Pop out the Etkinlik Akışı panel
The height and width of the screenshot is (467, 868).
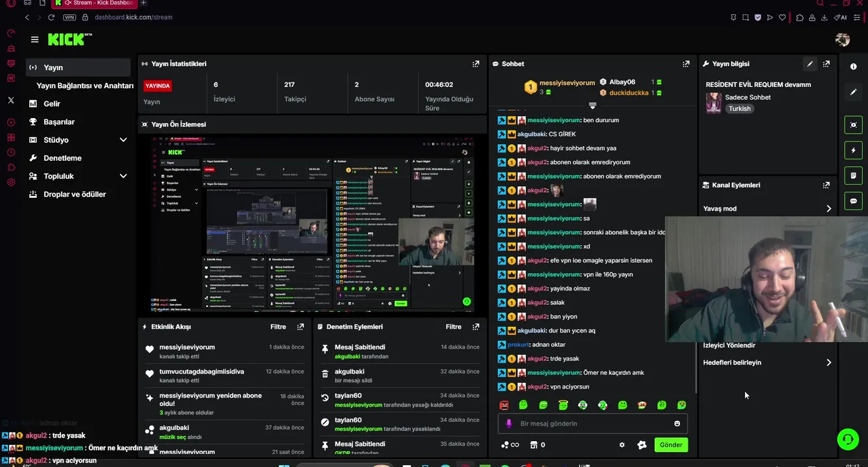click(300, 327)
